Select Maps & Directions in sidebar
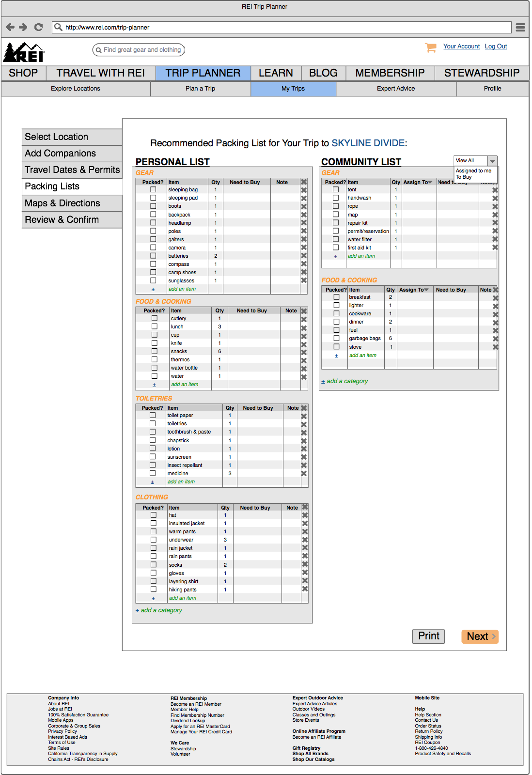 coord(72,203)
